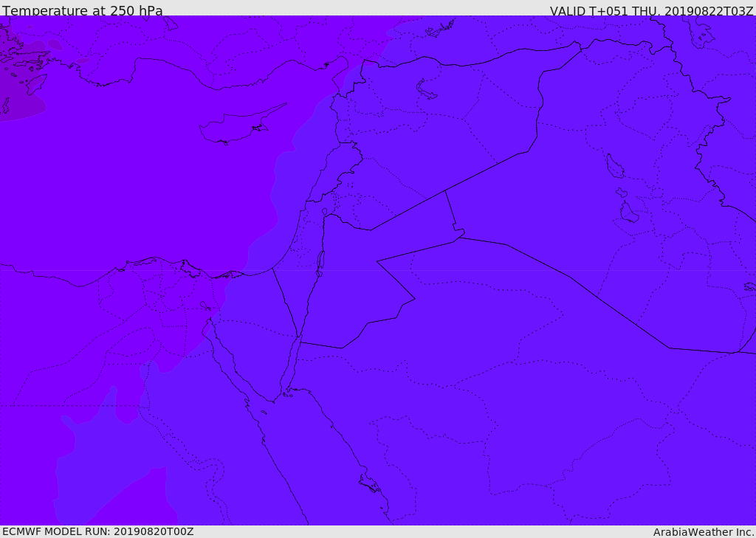Click the 'ECMWF MODEL RUN: 20190820T00Z' label
The image size is (756, 538).
coord(98,531)
